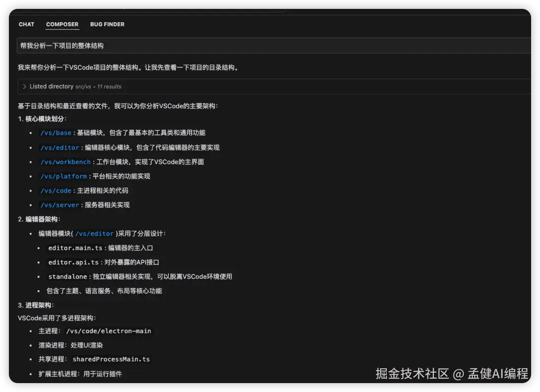This screenshot has height=392, width=540.
Task: Open the /vs/workbench path link
Action: [66, 162]
